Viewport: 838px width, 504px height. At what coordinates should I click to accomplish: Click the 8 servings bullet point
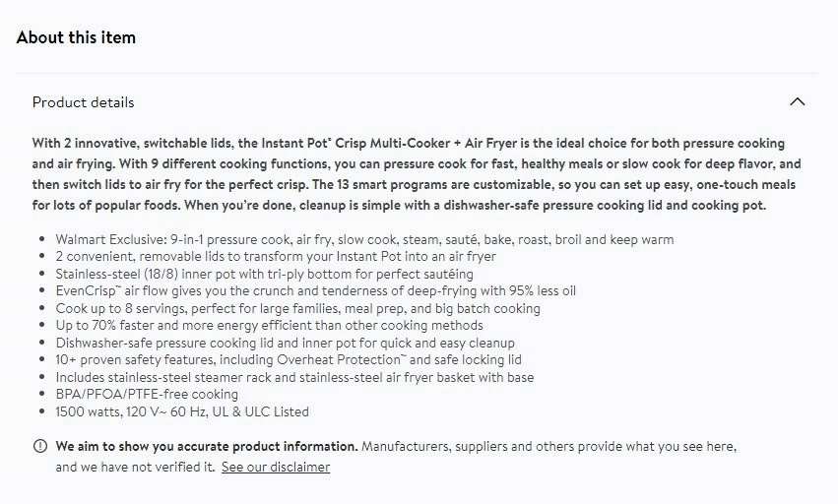click(297, 308)
